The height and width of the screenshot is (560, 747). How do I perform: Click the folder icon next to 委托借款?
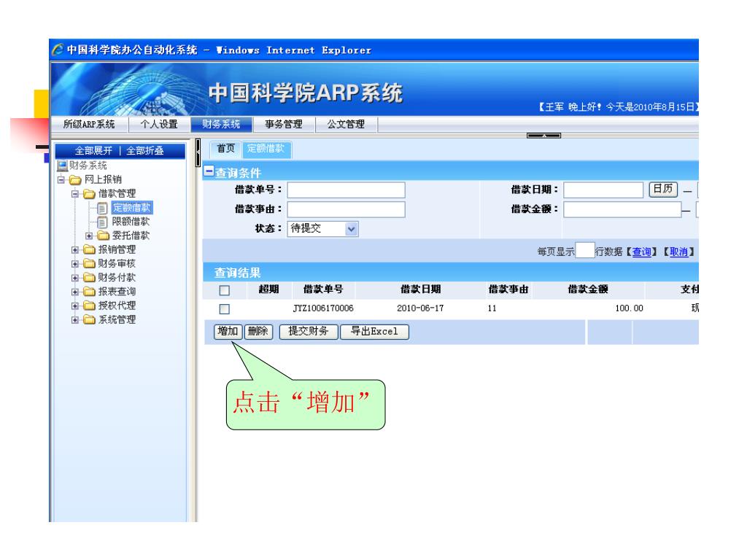pyautogui.click(x=104, y=236)
